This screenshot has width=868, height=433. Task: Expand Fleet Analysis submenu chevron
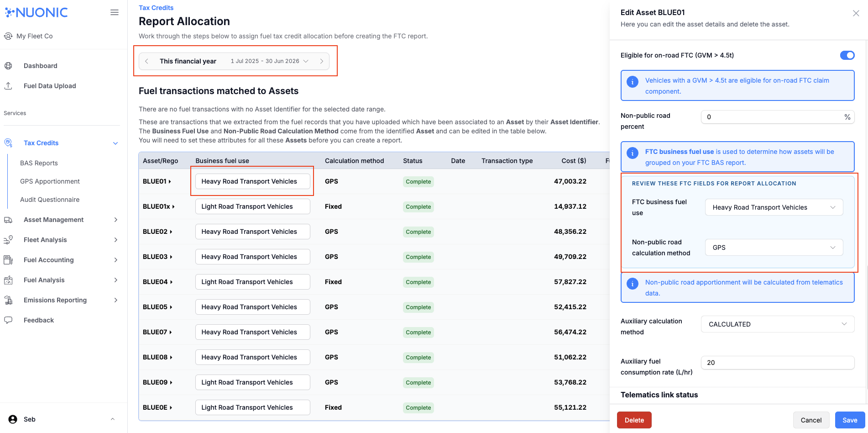click(115, 240)
